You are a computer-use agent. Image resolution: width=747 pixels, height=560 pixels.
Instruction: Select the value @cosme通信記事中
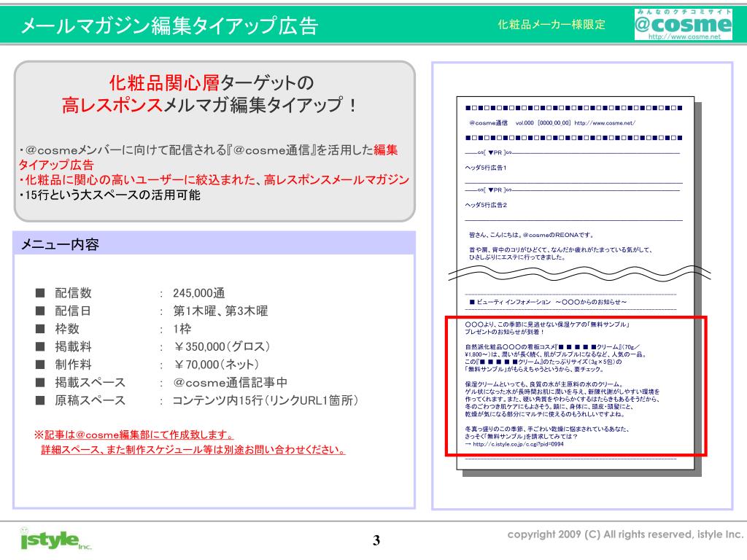(x=230, y=382)
